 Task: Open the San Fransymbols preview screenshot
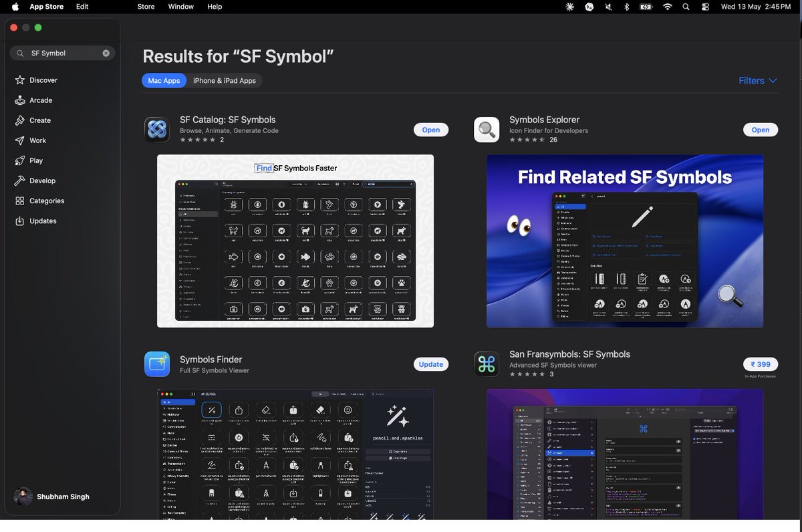pos(625,454)
